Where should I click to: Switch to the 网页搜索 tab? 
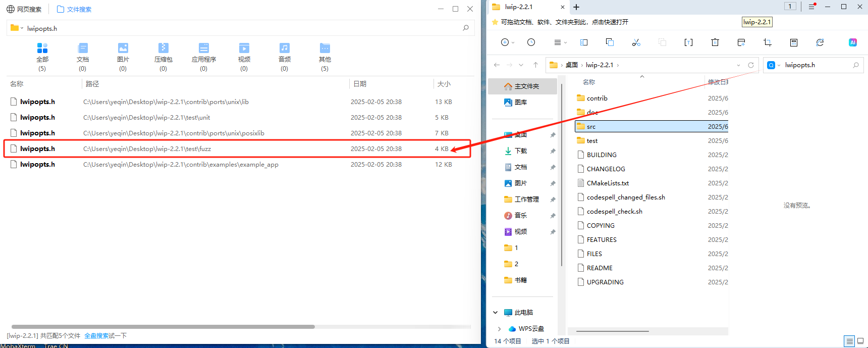click(24, 9)
